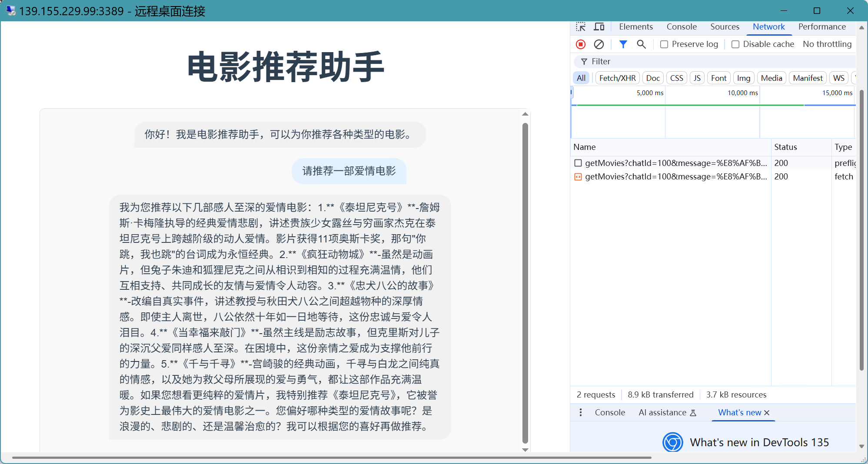
Task: Open the No throttling dropdown
Action: point(827,44)
